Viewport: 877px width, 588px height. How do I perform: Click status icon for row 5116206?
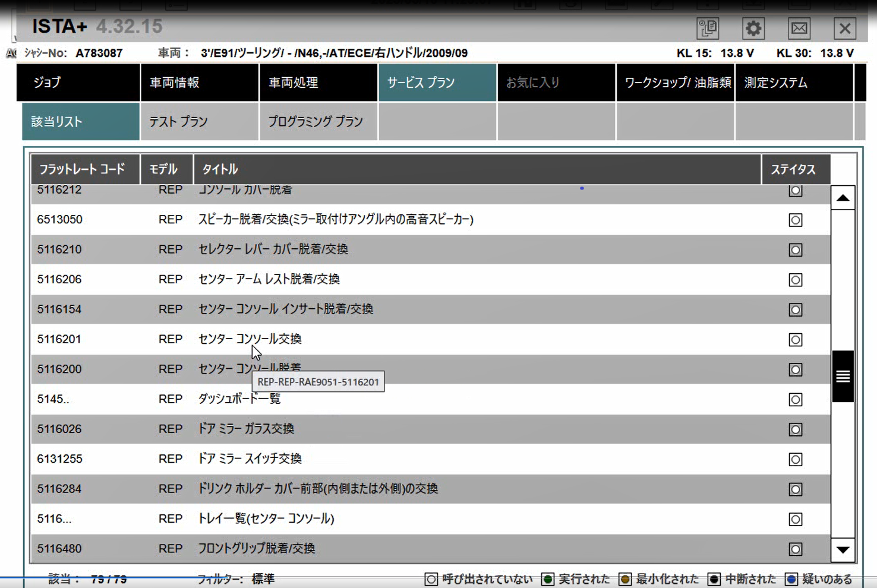coord(796,280)
